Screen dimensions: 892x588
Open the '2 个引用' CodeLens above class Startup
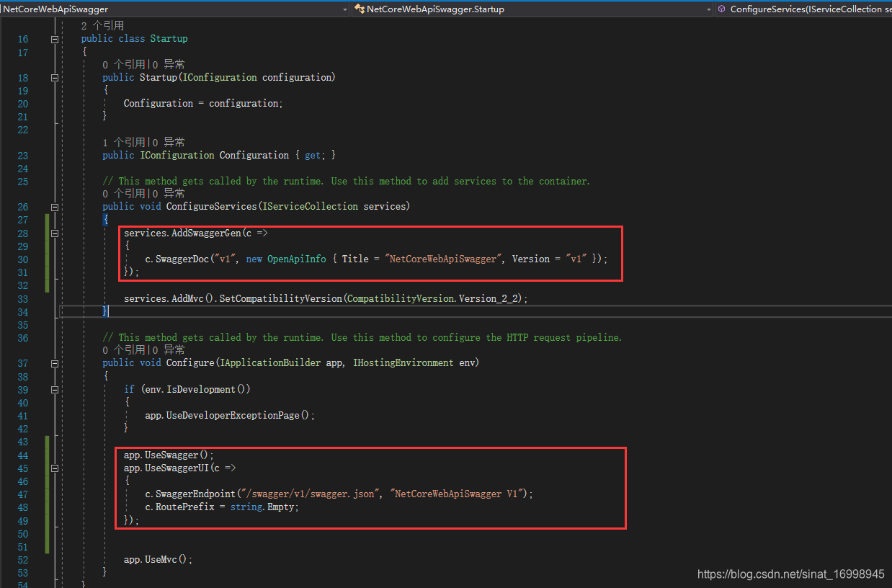[102, 26]
